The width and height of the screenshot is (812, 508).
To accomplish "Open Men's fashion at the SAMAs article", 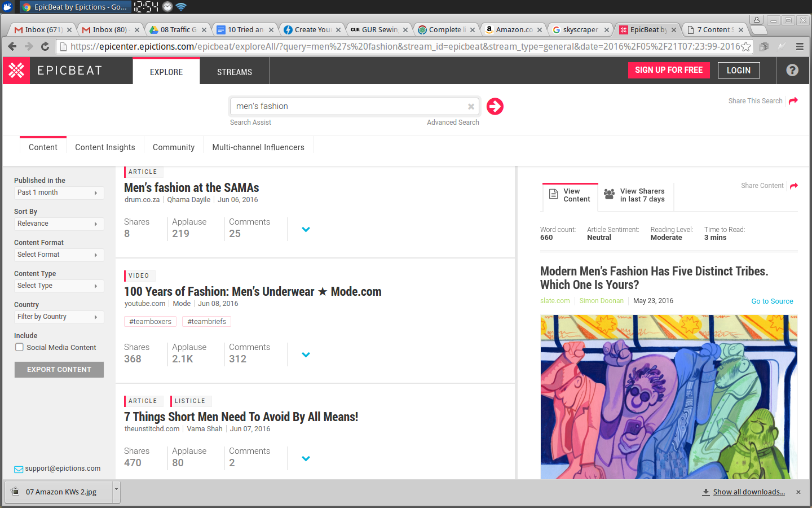I will (x=191, y=187).
